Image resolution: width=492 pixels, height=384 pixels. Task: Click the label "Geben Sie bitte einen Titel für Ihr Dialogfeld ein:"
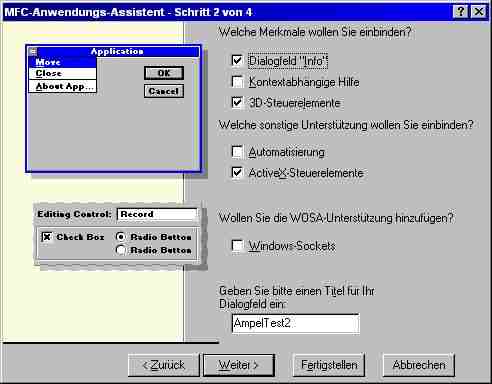click(297, 297)
